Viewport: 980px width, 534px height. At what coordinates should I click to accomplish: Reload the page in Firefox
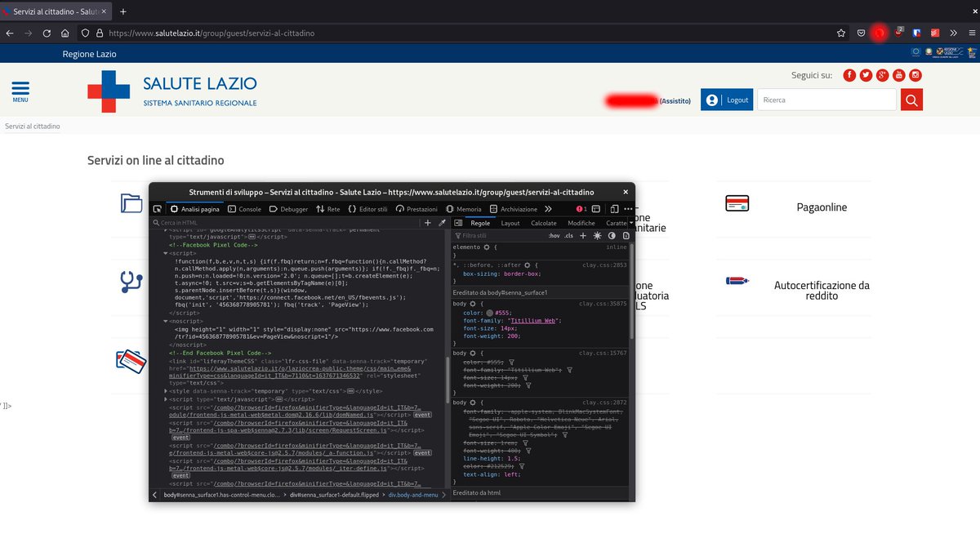(47, 33)
